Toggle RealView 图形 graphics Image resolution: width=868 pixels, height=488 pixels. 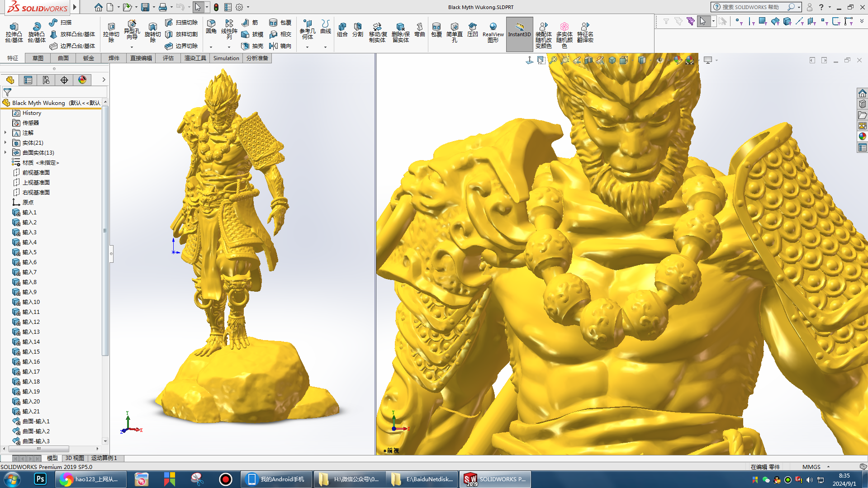[493, 33]
